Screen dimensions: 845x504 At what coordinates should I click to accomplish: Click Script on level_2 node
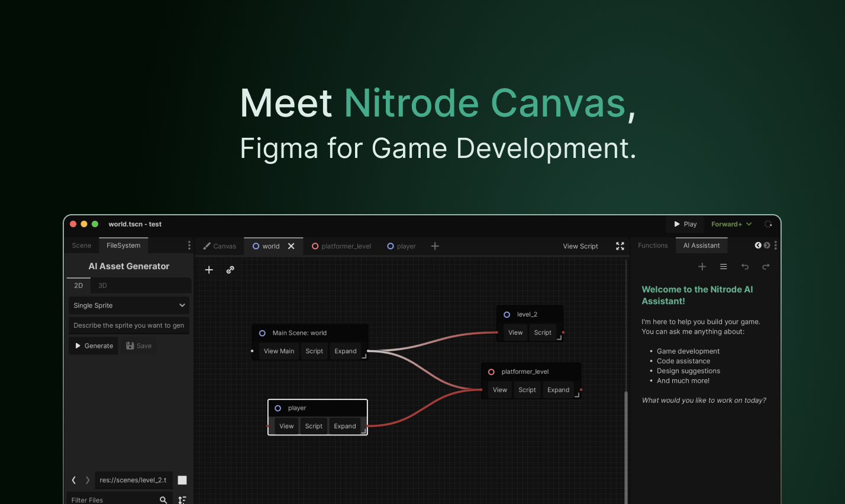click(543, 332)
